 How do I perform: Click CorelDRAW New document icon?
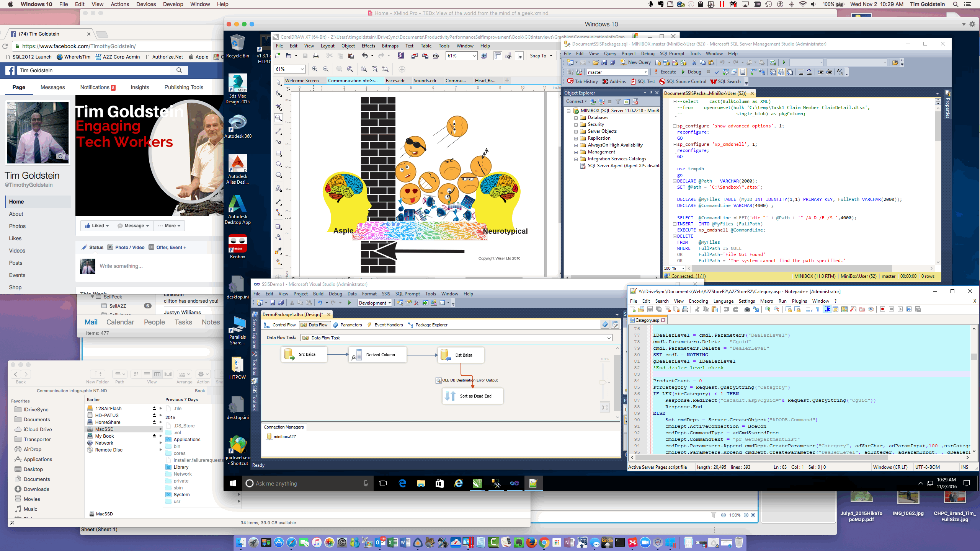click(x=278, y=56)
